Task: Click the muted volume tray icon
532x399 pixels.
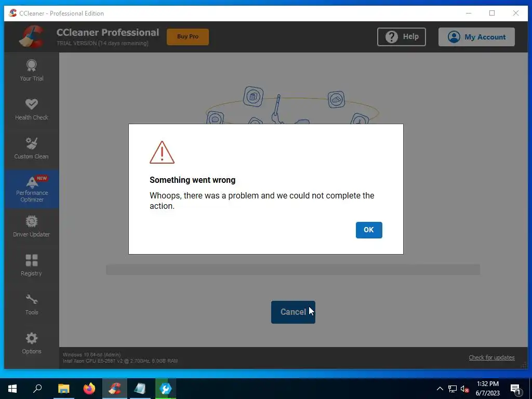Action: coord(464,389)
